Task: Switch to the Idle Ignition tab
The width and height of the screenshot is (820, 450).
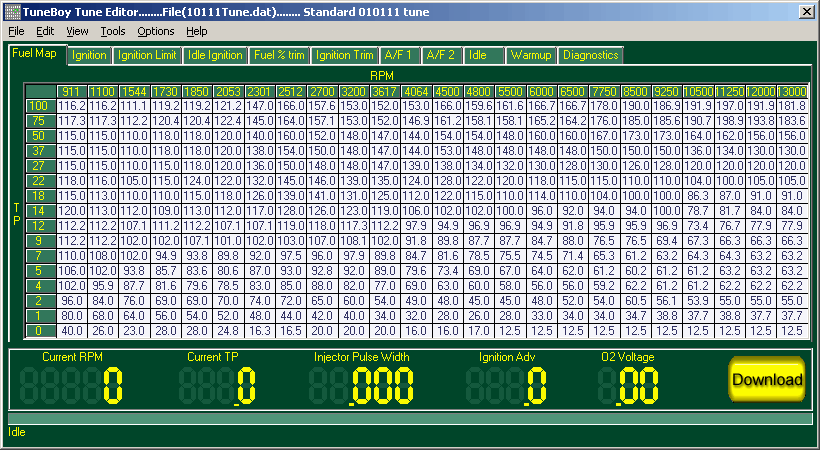Action: pos(215,55)
